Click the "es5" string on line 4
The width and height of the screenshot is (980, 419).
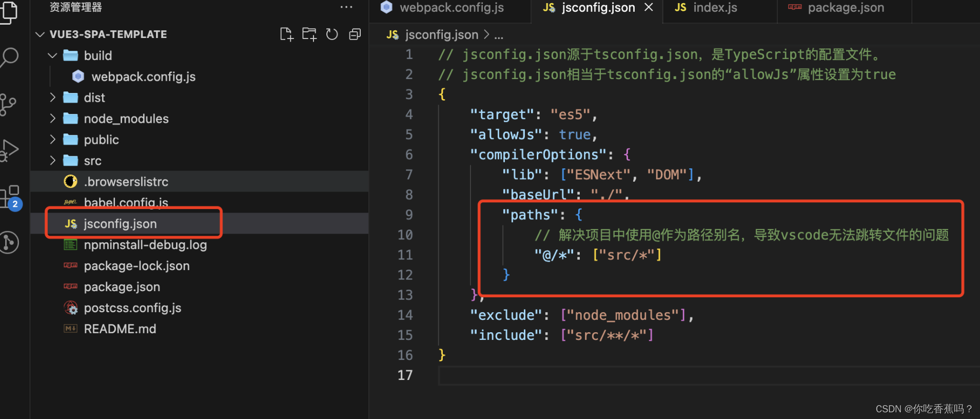[x=570, y=115]
